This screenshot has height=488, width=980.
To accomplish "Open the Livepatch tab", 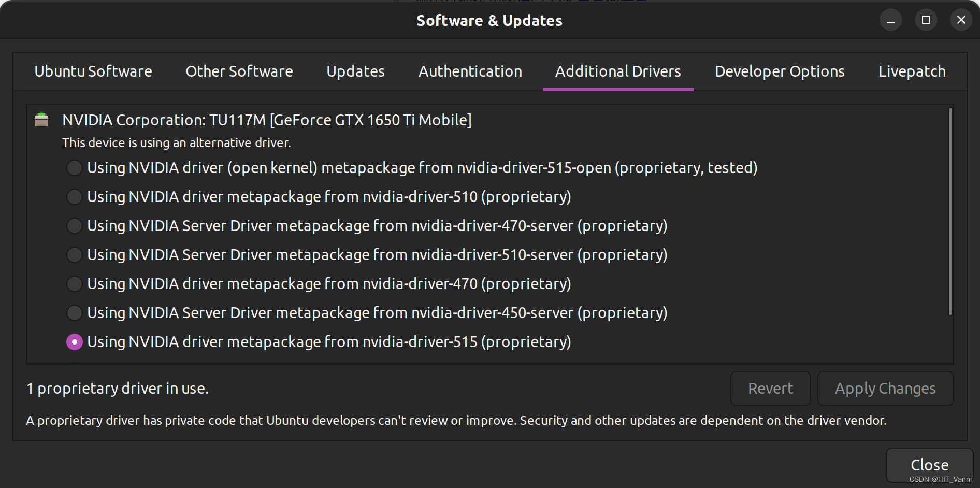I will click(912, 71).
